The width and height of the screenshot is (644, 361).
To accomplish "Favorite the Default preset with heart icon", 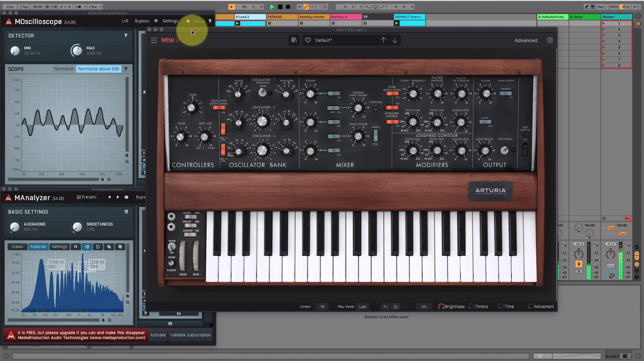I will (308, 40).
